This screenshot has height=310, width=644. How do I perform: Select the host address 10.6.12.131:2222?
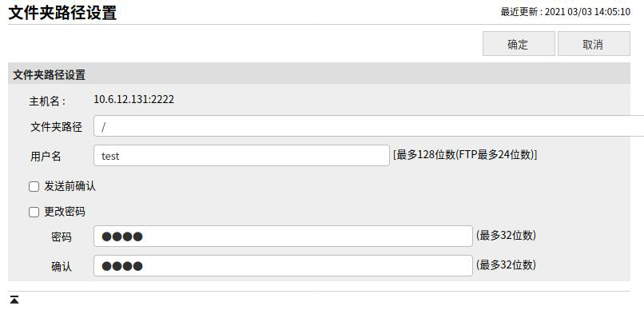tap(134, 99)
